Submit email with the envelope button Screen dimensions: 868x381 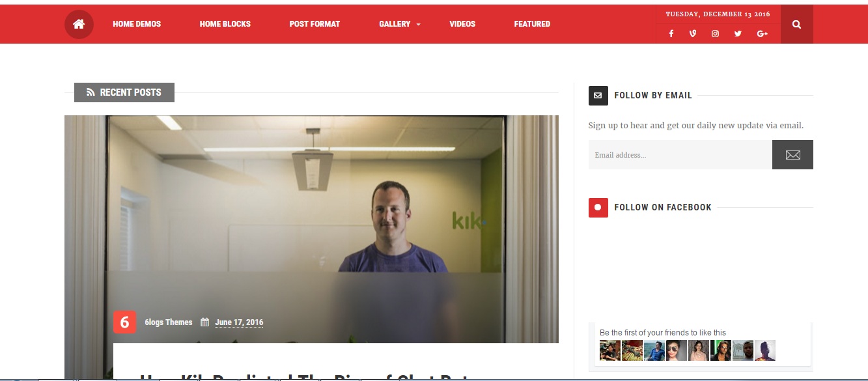792,155
